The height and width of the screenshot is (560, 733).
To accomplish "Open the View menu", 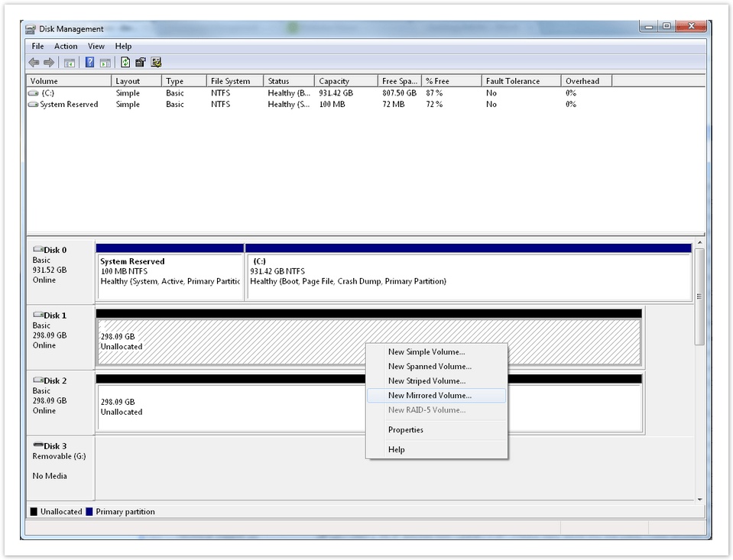I will (x=96, y=47).
